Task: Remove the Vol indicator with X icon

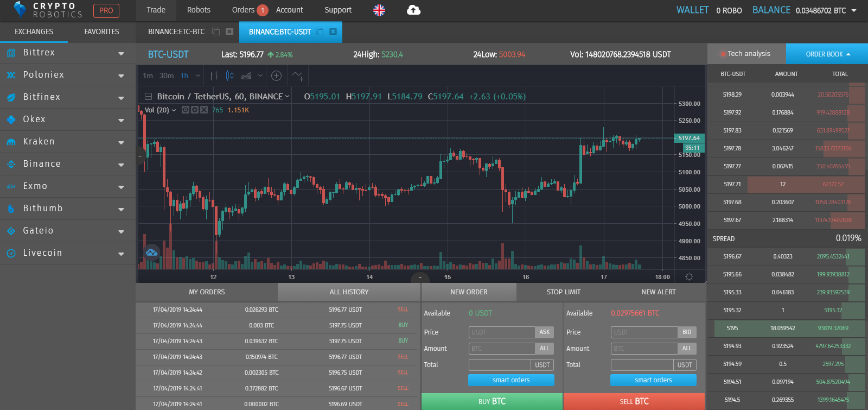Action: point(204,110)
